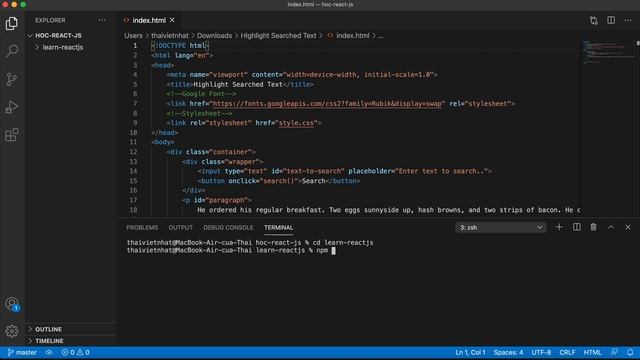Click the paragraph text starting He ordered

(389, 210)
